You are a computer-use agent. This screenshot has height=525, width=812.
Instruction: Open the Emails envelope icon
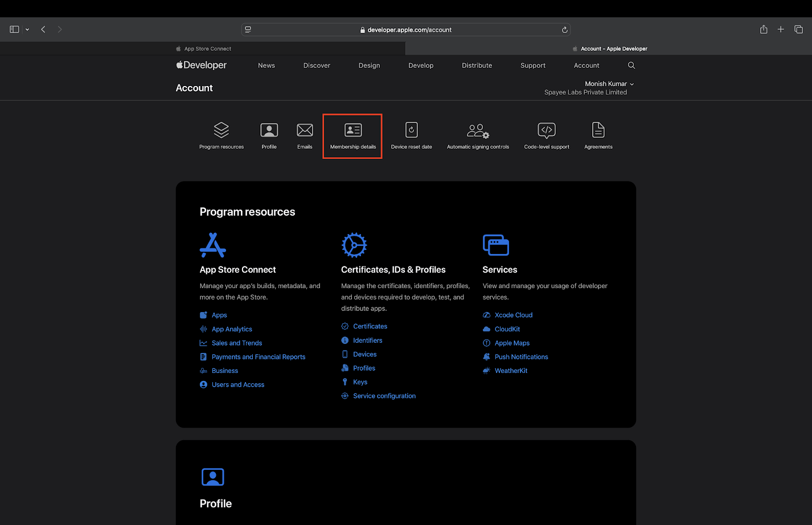(305, 130)
